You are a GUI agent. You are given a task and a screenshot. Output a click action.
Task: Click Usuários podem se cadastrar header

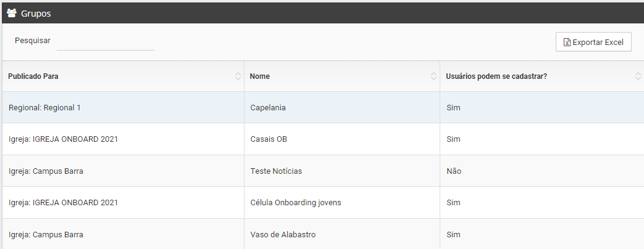pyautogui.click(x=496, y=76)
